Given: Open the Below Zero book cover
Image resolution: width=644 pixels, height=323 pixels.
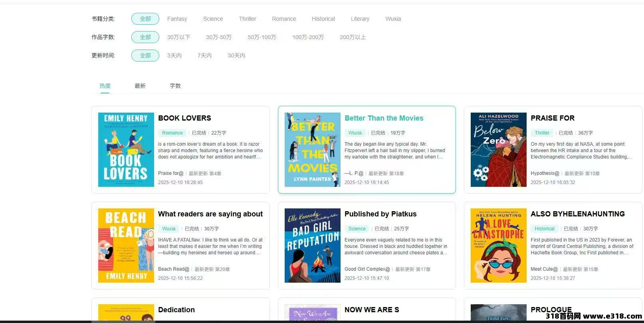Looking at the screenshot, I should 498,149.
